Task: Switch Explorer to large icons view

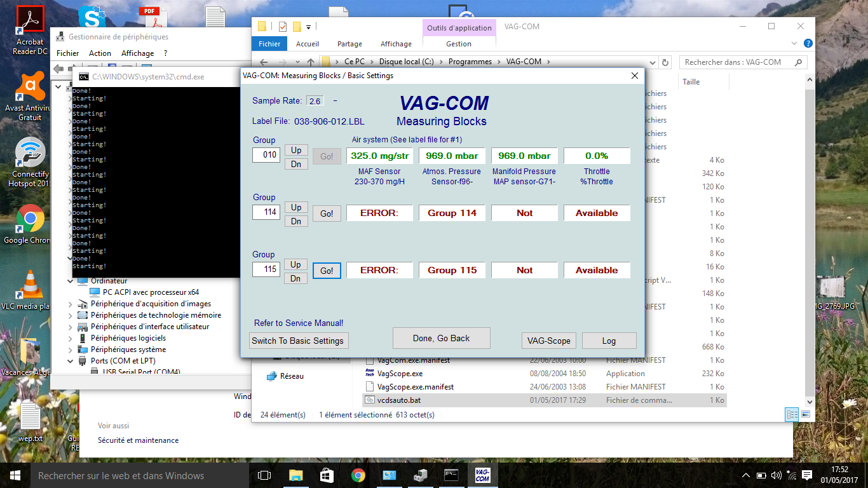Action: click(806, 414)
